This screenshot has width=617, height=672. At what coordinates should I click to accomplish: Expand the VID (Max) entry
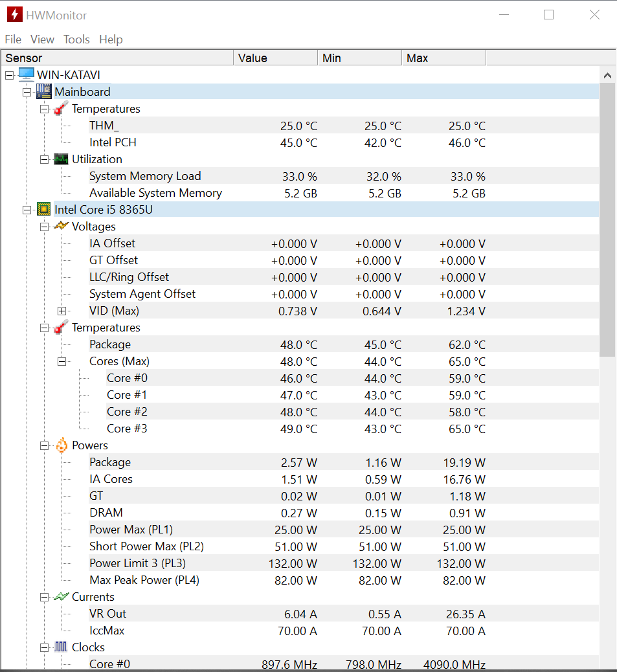click(x=62, y=311)
